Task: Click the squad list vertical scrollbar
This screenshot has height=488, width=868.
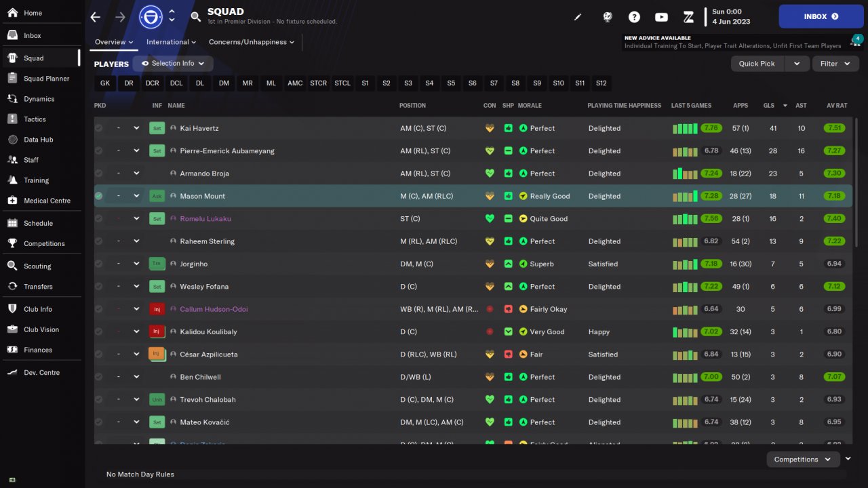Action: (856, 183)
